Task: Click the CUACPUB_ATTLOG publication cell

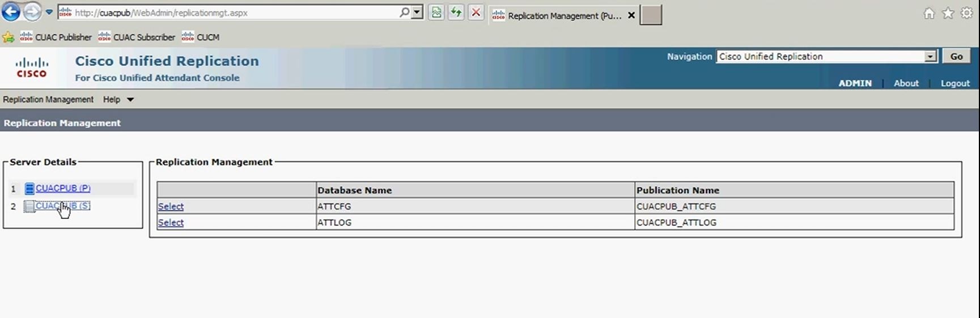Action: (x=795, y=222)
